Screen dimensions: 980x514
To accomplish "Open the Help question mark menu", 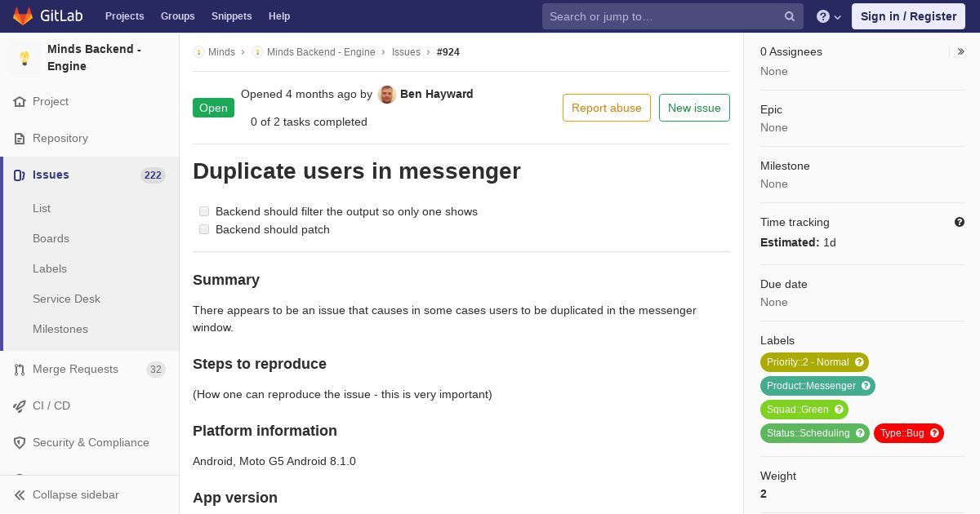I will click(829, 16).
